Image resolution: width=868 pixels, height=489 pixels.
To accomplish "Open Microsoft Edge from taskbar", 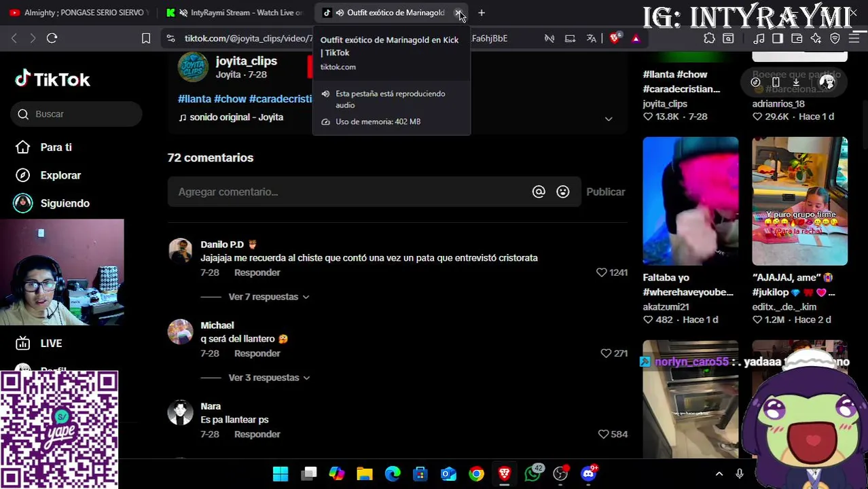I will click(x=393, y=473).
